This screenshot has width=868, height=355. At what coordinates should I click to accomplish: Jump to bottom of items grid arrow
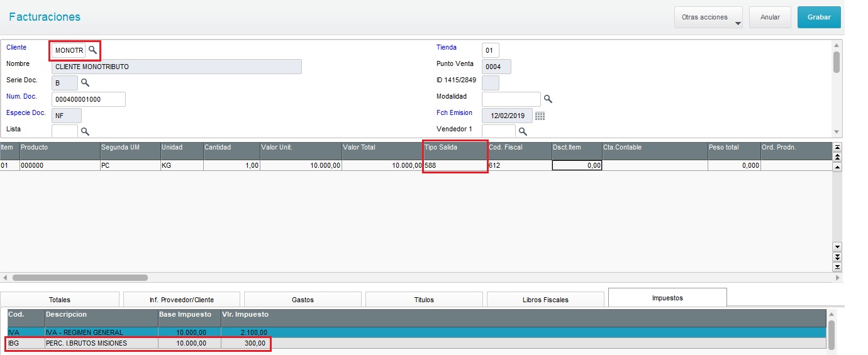(837, 267)
